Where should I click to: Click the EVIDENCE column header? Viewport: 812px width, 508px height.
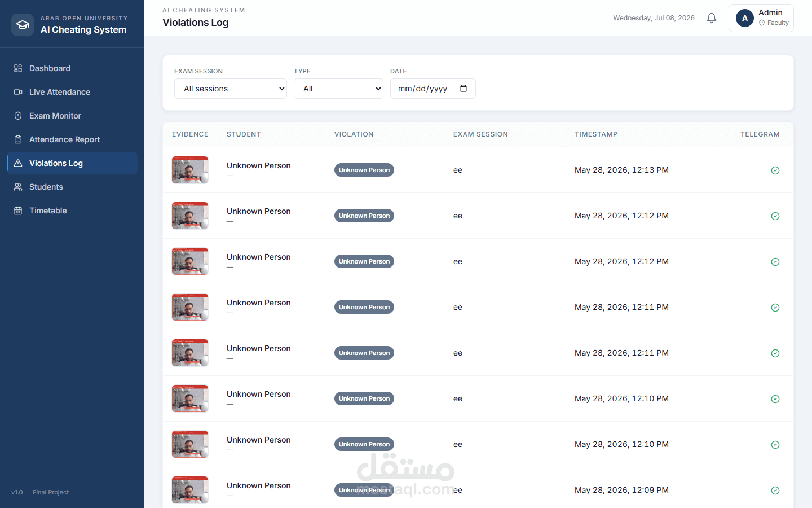(x=190, y=134)
